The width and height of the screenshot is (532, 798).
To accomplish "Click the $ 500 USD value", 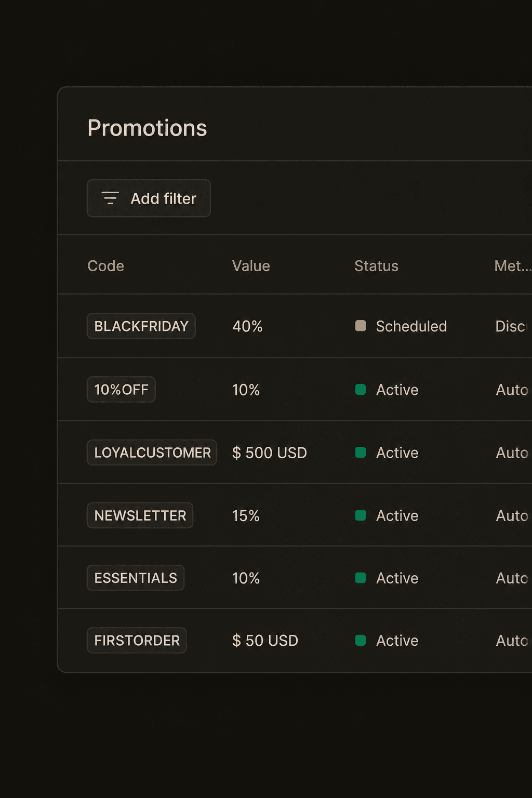I will point(270,453).
